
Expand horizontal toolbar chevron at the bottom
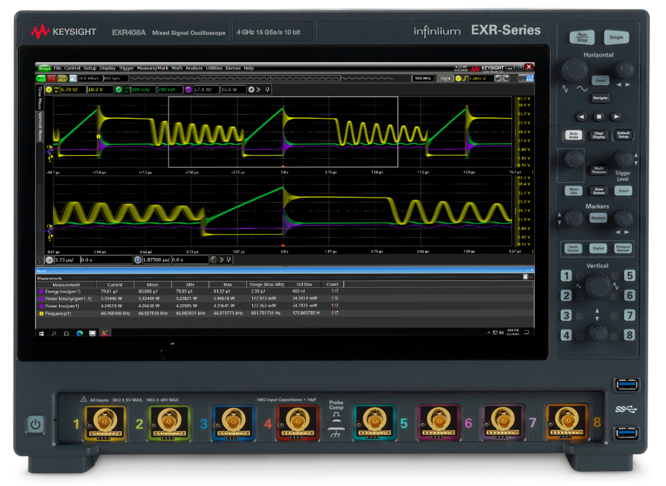coord(221,260)
